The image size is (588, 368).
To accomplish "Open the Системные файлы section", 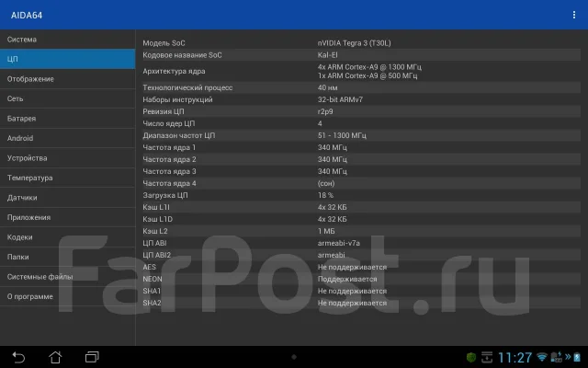I will [x=67, y=277].
